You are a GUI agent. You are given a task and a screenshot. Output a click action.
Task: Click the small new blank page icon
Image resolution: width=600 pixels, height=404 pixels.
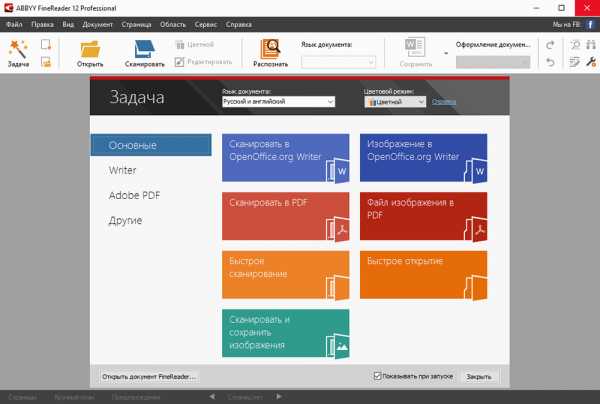[46, 44]
